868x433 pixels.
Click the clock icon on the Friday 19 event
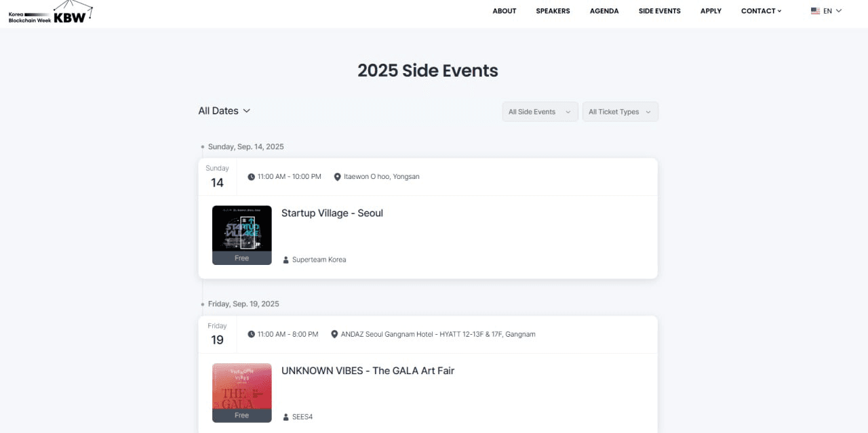[252, 335]
